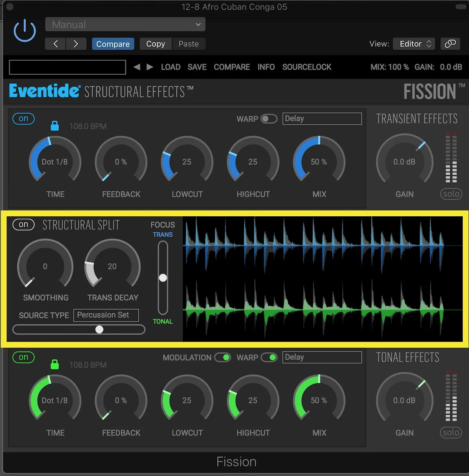Open the Editor view dropdown
This screenshot has height=476, width=469.
[x=415, y=44]
